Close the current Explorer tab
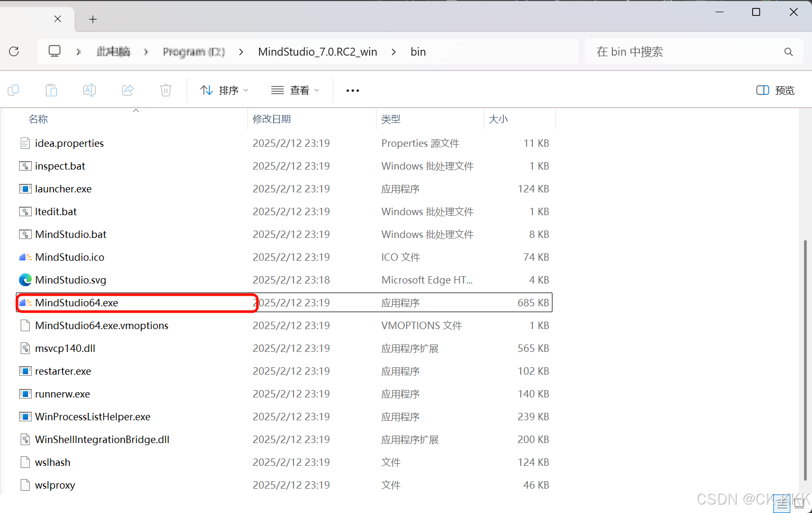This screenshot has height=513, width=812. [58, 19]
